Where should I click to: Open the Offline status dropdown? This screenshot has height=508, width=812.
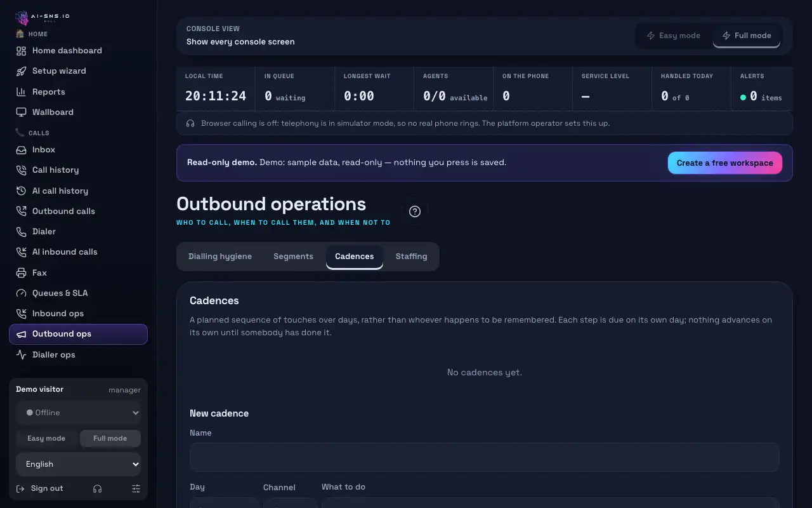[78, 413]
